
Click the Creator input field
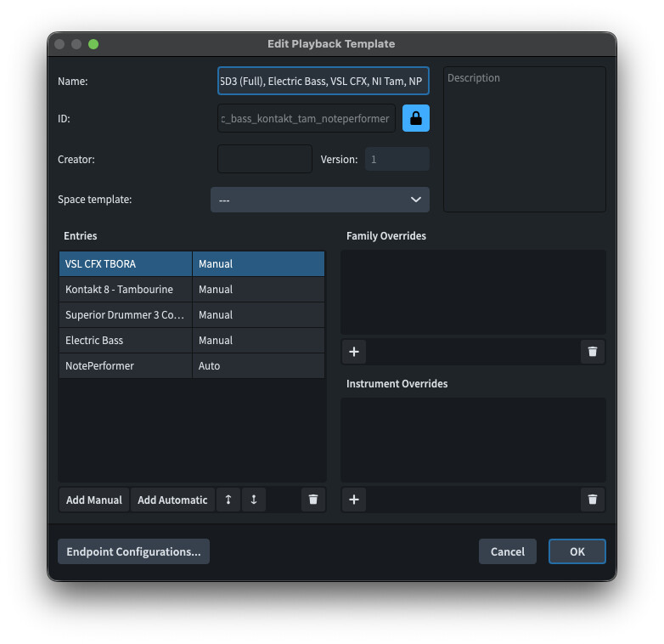(265, 160)
